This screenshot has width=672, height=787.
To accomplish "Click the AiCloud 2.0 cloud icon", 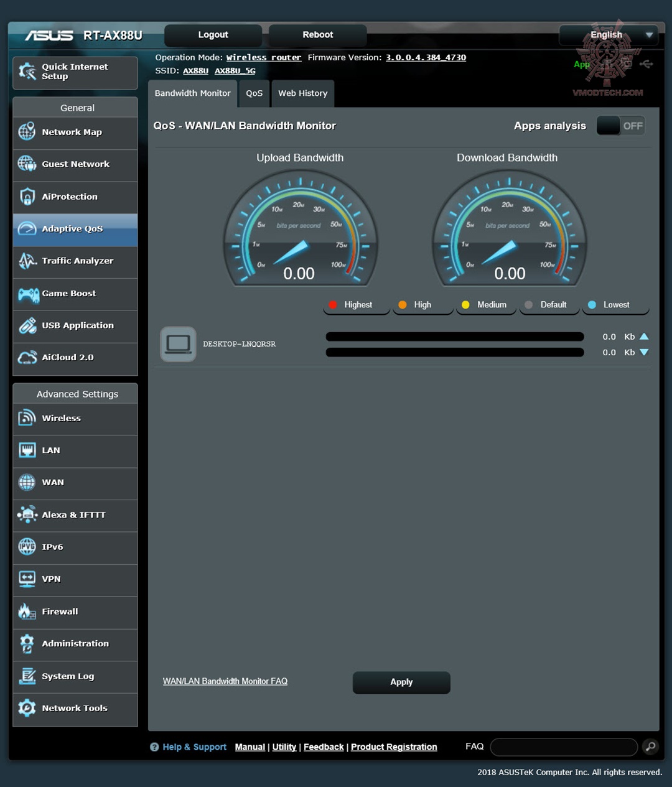I will coord(27,358).
